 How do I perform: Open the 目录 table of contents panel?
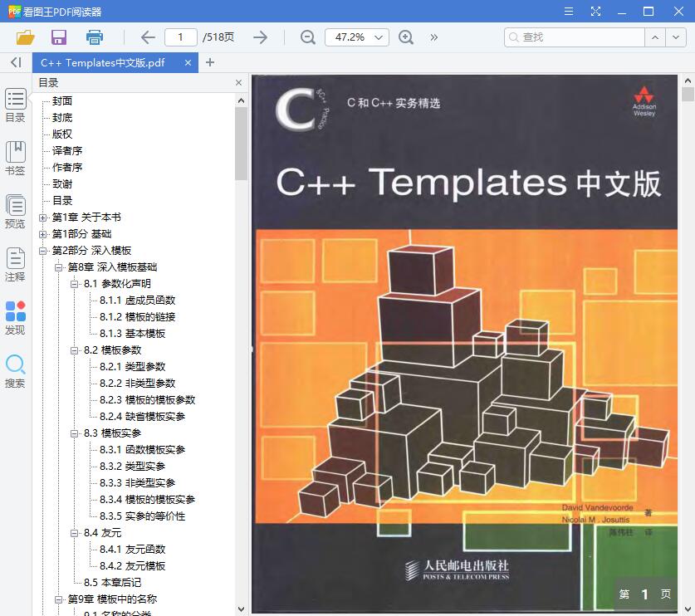click(x=15, y=106)
